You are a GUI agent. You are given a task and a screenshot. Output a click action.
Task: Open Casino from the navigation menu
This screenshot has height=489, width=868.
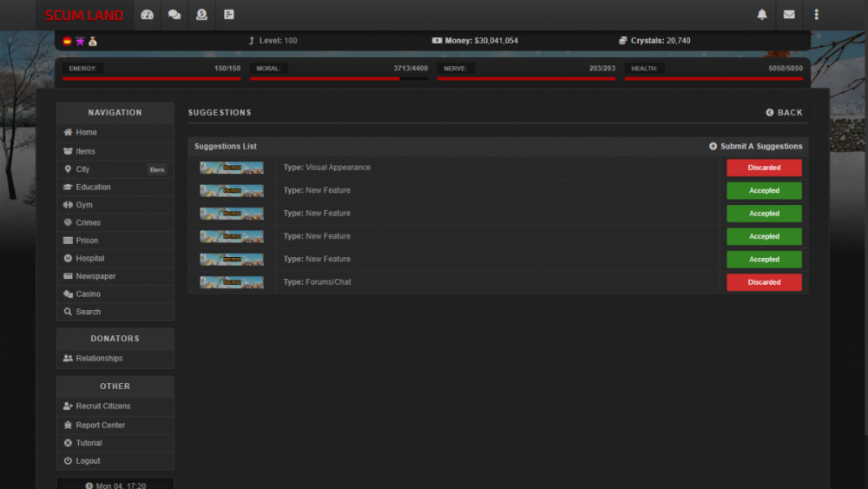88,294
